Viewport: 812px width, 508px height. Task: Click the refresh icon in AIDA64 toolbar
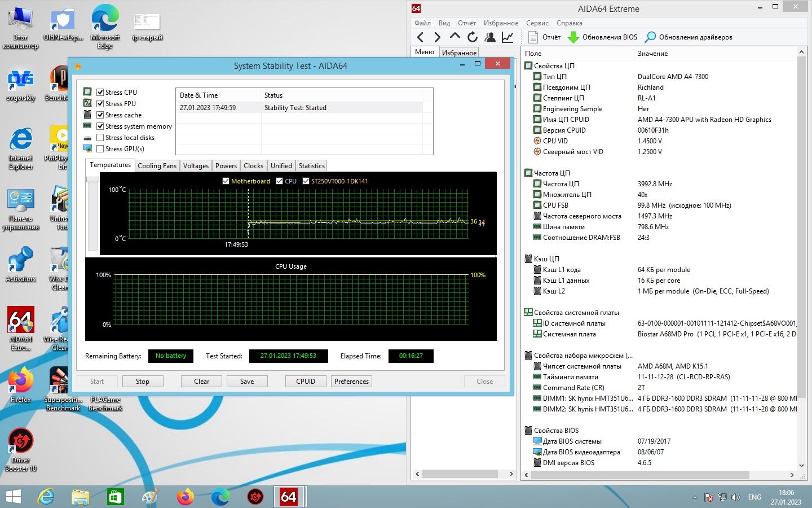(472, 37)
